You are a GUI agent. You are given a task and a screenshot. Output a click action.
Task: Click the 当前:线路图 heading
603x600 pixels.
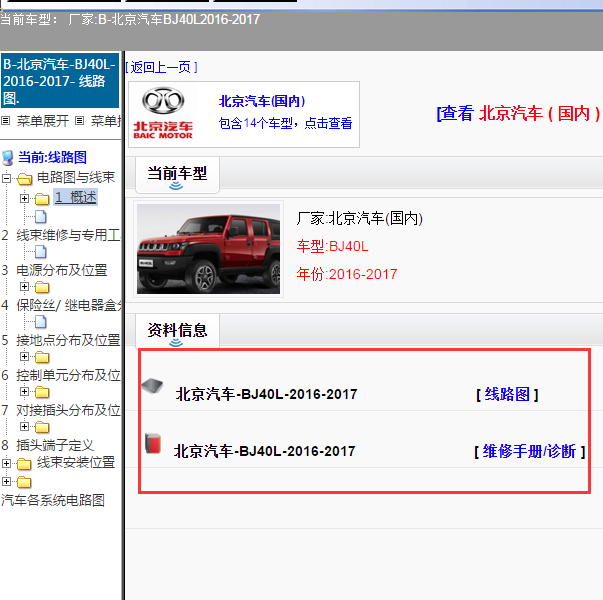click(x=53, y=157)
